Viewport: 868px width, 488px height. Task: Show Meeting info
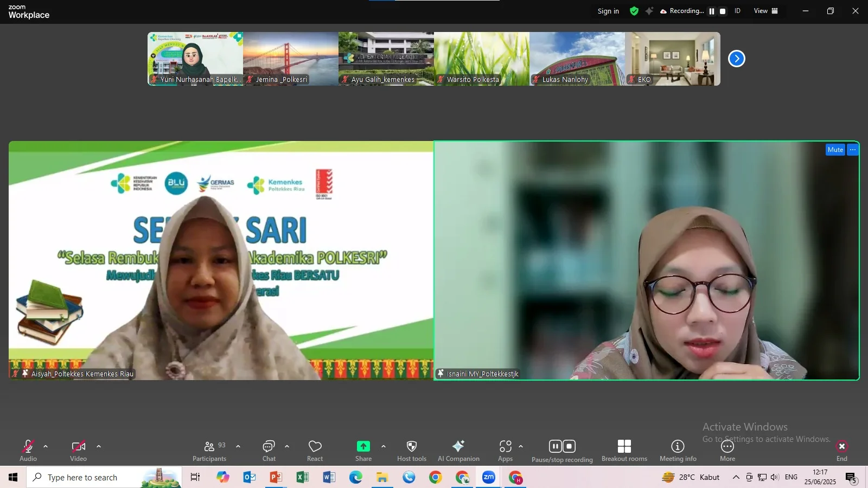coord(678,450)
